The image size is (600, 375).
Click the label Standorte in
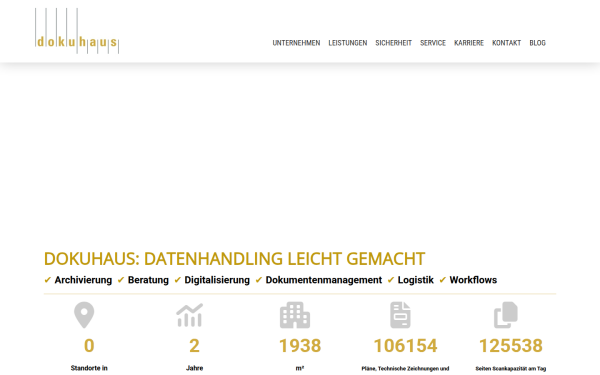pyautogui.click(x=89, y=368)
